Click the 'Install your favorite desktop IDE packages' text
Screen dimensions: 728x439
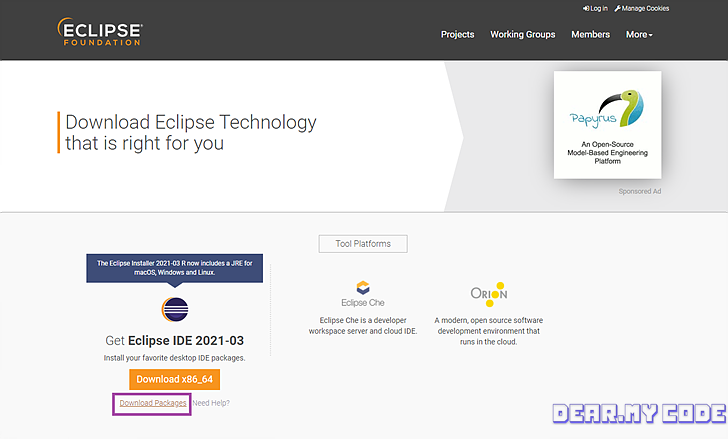pos(175,358)
